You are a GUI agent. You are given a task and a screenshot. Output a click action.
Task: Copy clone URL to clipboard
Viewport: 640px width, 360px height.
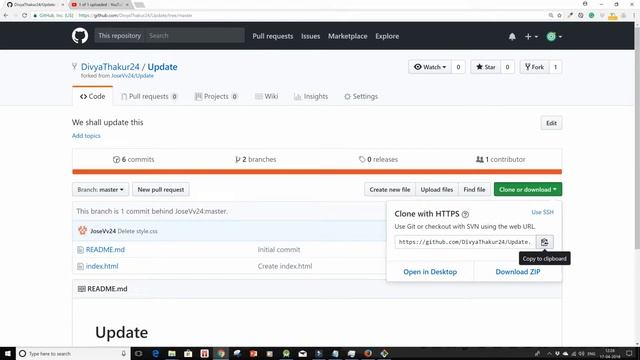544,242
